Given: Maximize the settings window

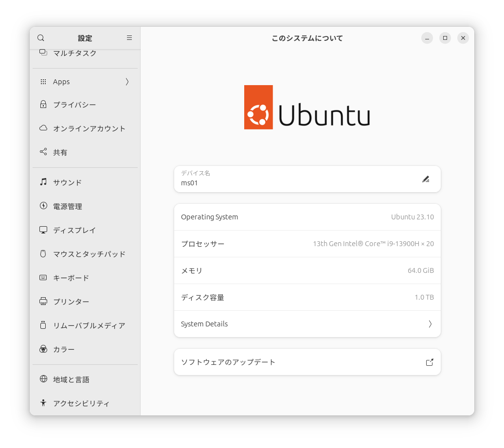Looking at the screenshot, I should (445, 38).
